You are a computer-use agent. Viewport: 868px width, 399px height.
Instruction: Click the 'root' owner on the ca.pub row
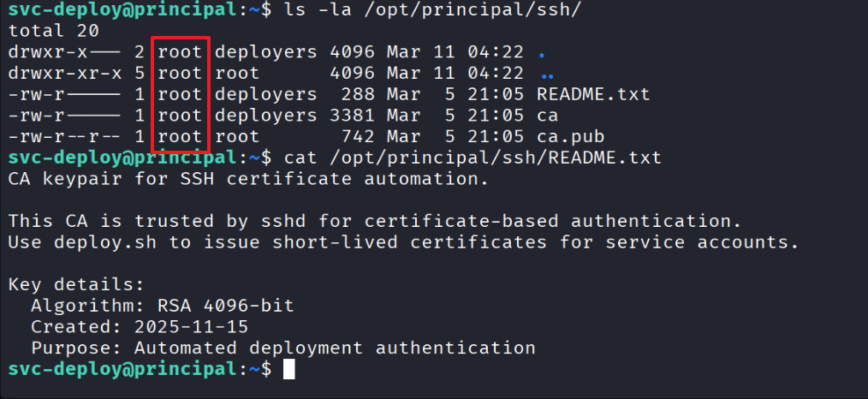(180, 136)
